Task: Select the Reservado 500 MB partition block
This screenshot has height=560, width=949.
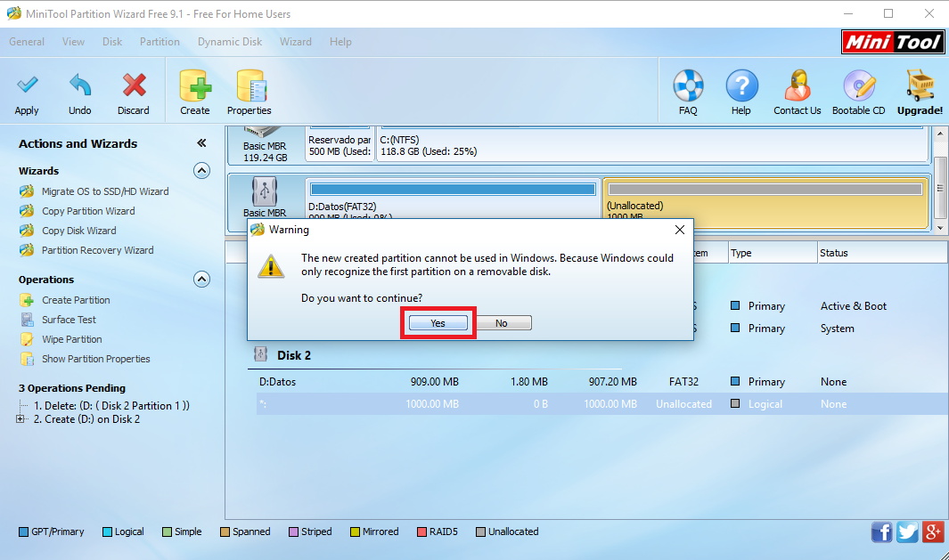Action: (x=340, y=145)
